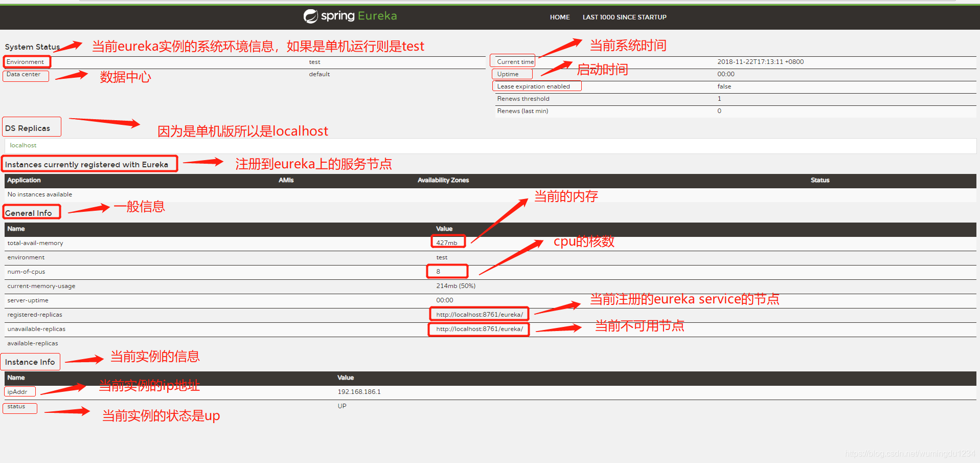
Task: Click the Status column header
Action: [x=820, y=180]
